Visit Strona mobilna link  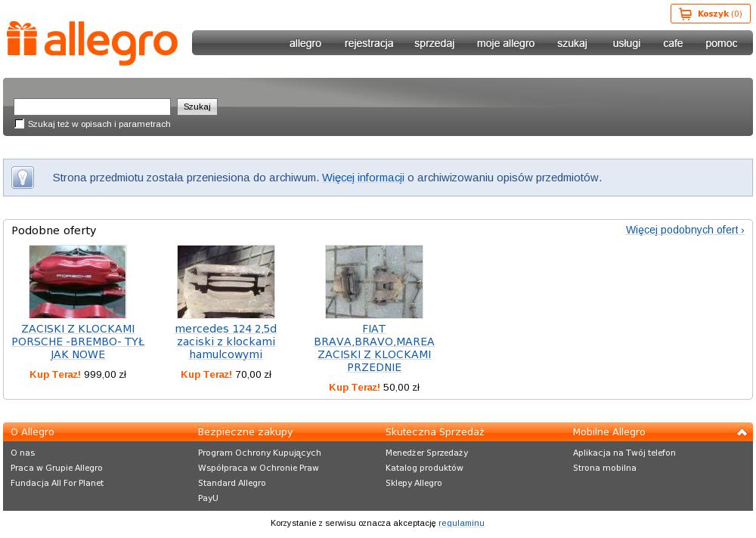coord(605,468)
